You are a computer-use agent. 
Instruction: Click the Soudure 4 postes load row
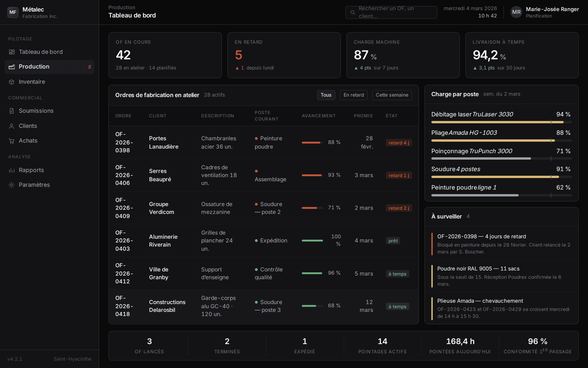[501, 172]
